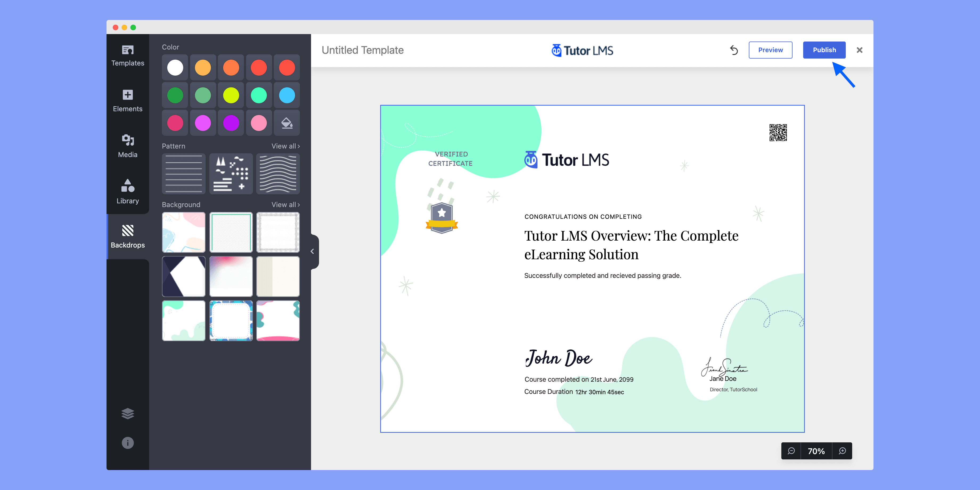Select the mint blob background thumbnail

click(x=184, y=320)
